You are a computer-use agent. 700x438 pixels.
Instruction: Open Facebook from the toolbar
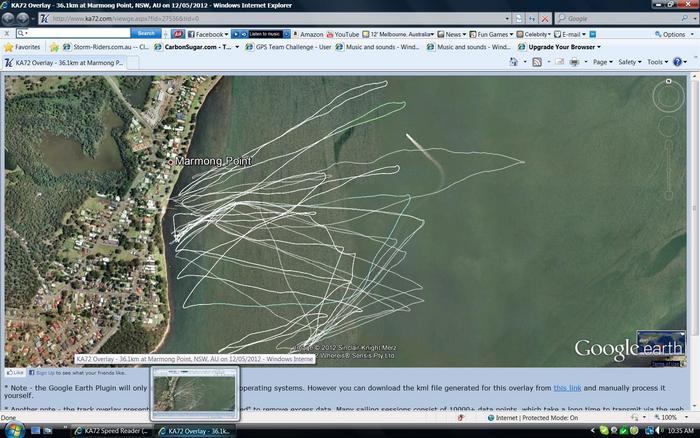pos(204,34)
